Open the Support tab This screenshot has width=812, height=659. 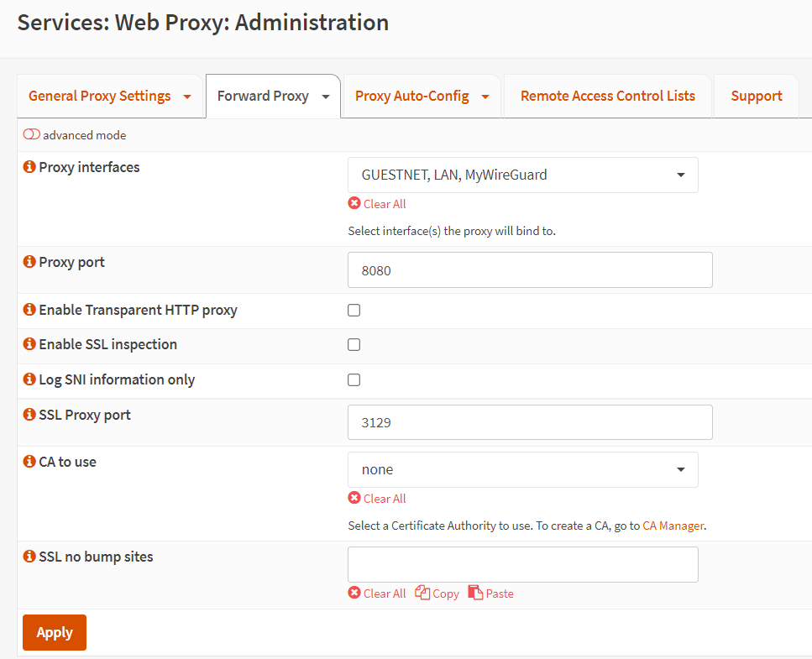tap(756, 97)
